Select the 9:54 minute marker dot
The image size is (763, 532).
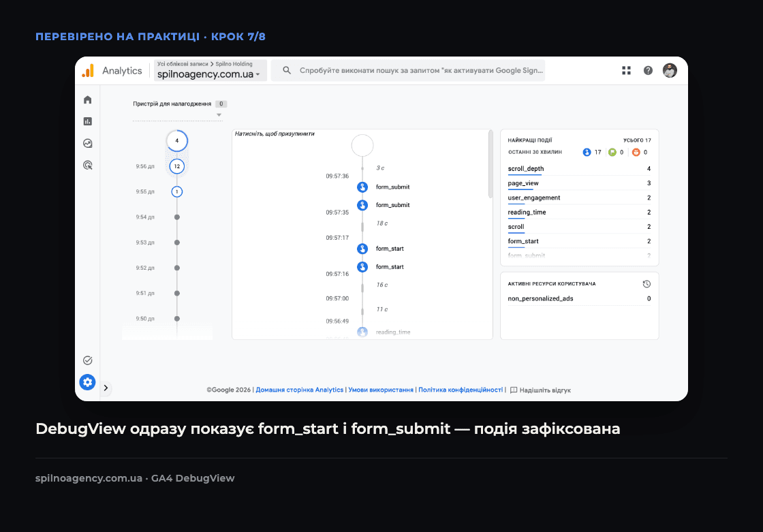pyautogui.click(x=177, y=217)
